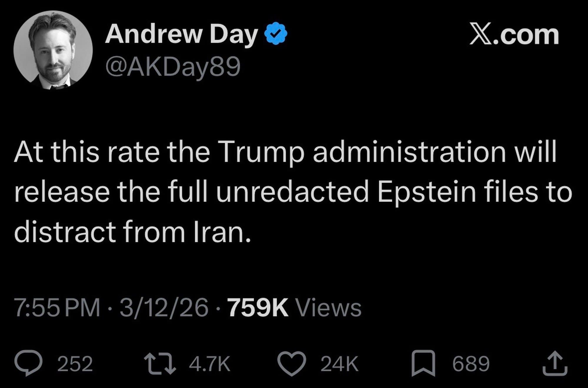
Task: Click the tweet text about Epstein files
Action: [293, 192]
